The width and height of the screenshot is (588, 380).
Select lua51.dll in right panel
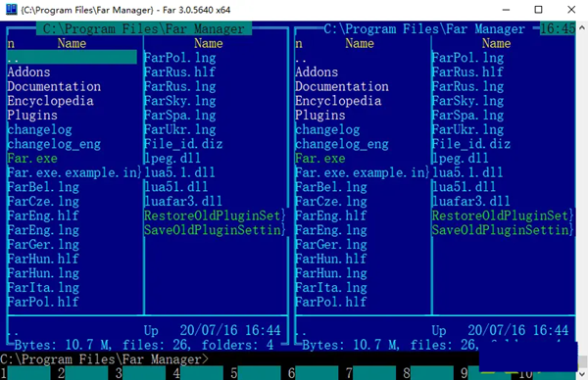point(464,187)
